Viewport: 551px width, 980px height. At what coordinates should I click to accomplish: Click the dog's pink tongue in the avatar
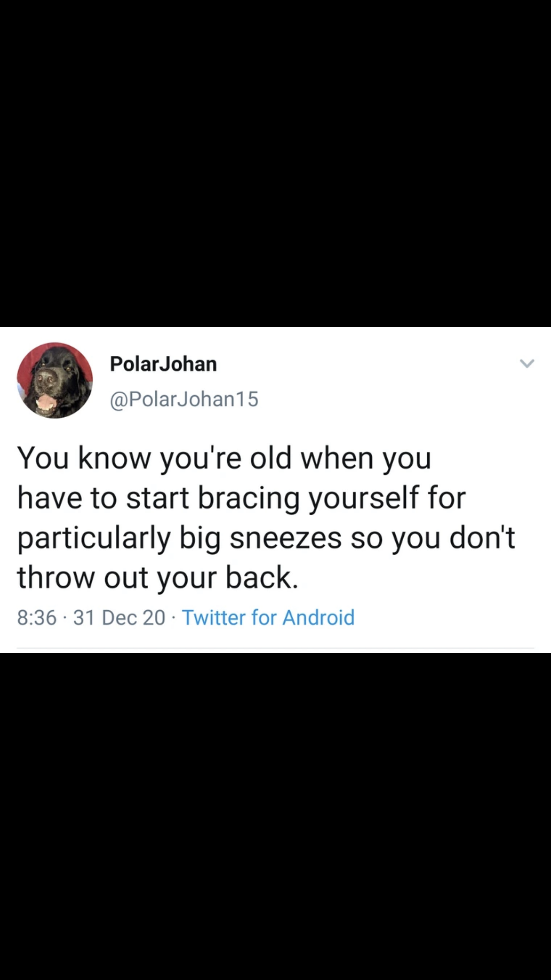(46, 403)
